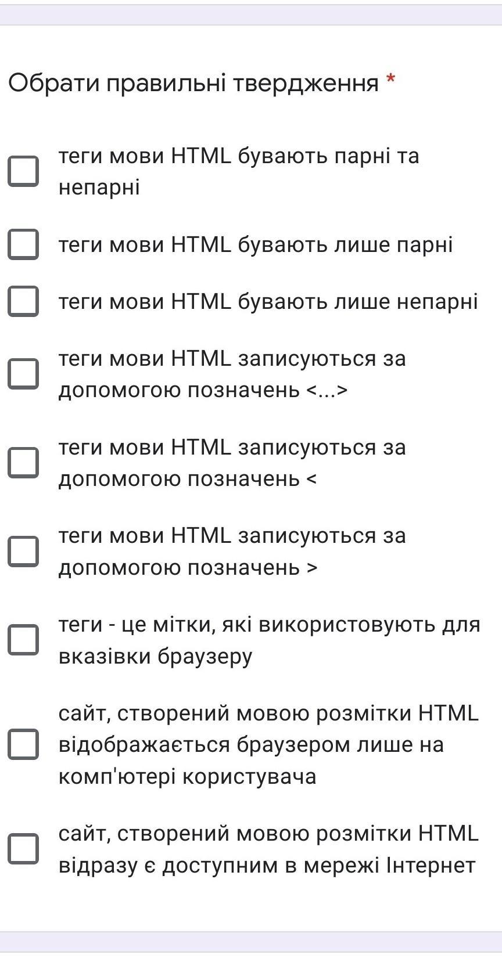Check the option ending with only "<"
This screenshot has width=502, height=980.
tap(23, 463)
